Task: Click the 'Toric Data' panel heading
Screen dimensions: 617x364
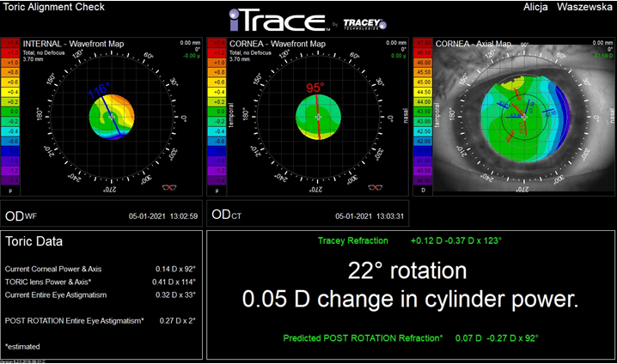Action: coord(34,241)
